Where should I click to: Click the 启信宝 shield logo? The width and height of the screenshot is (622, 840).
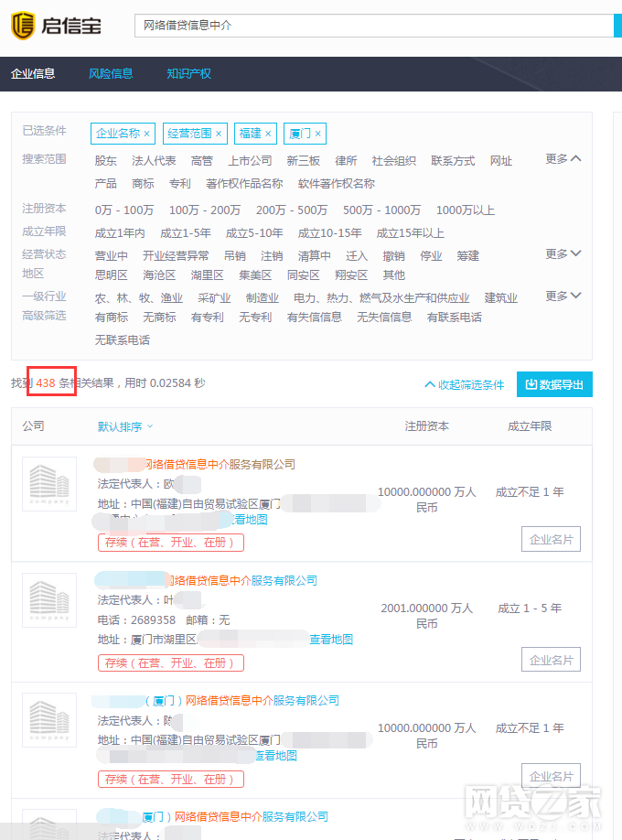24,26
